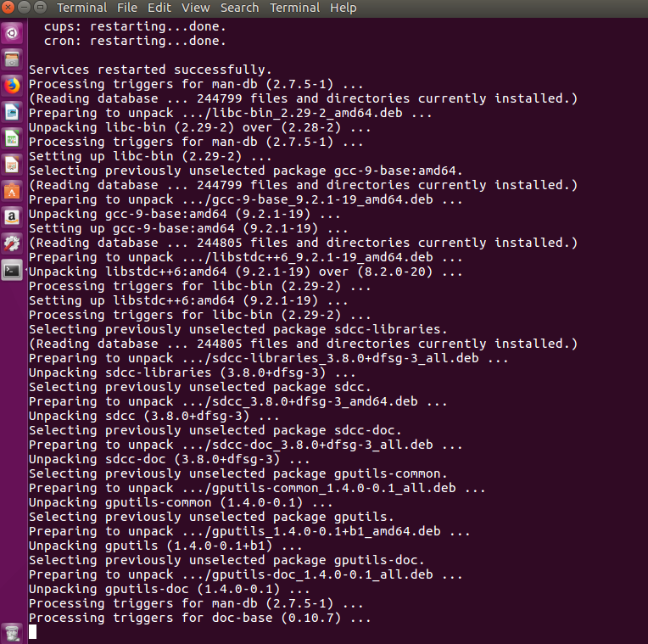Open the Terminal menu after Search
Screen dimensions: 648x644
click(x=294, y=8)
